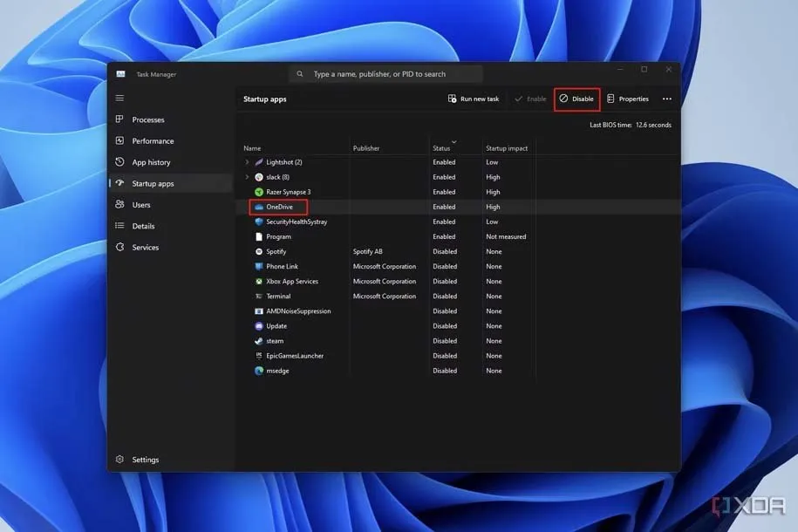Select the Razer Synapse 3 entry
The image size is (798, 532).
tap(288, 192)
